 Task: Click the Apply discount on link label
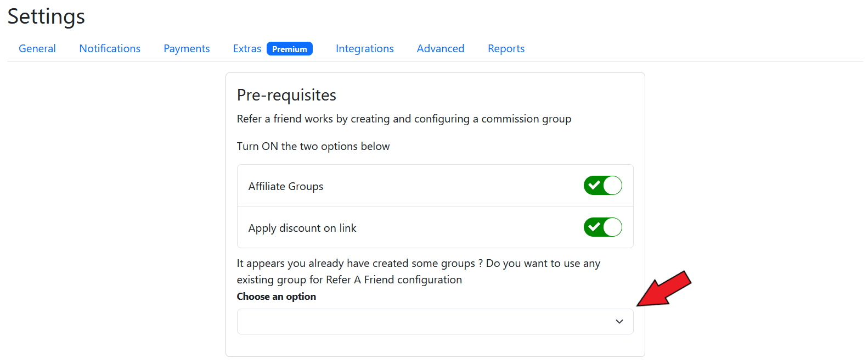click(x=302, y=228)
